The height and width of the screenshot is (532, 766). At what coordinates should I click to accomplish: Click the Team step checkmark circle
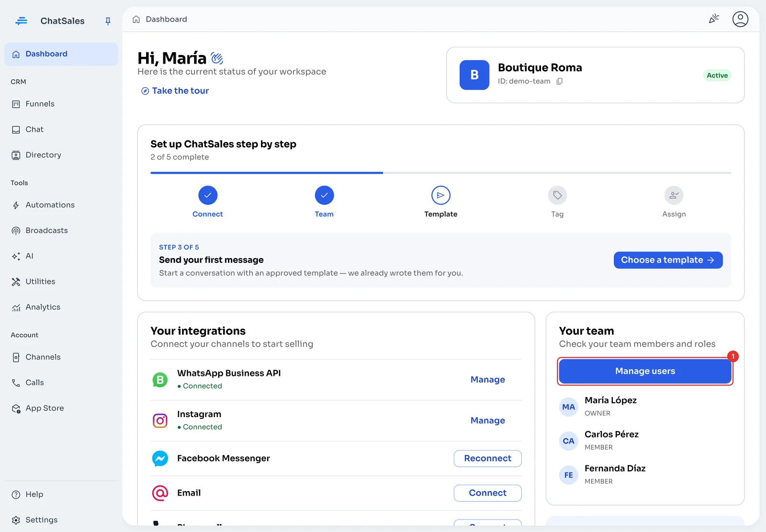pos(324,195)
